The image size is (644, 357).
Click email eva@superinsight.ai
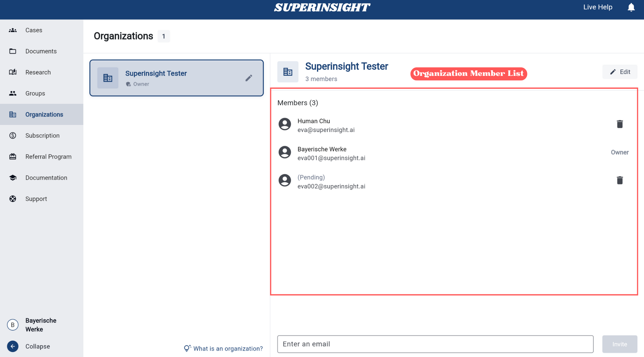[x=326, y=130]
